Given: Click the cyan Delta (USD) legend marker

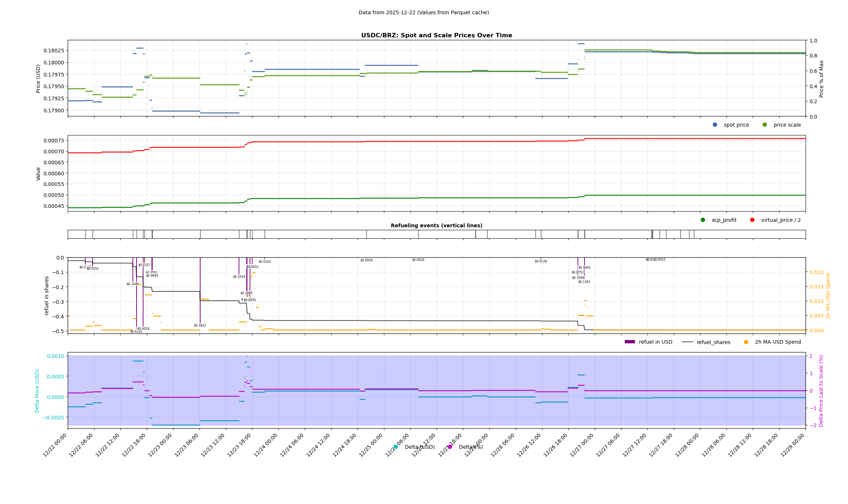Looking at the screenshot, I should click(x=395, y=447).
